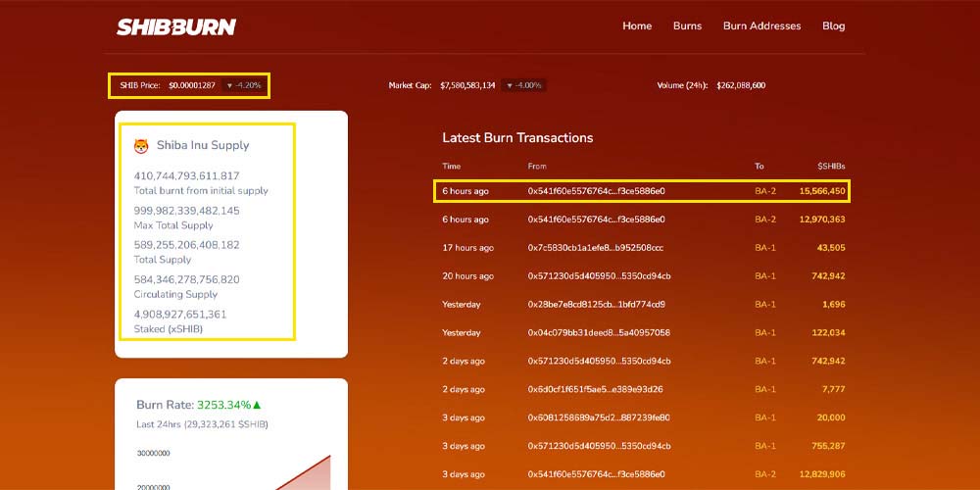Click the Shiba Inu dog icon
The image size is (980, 490).
tap(141, 146)
